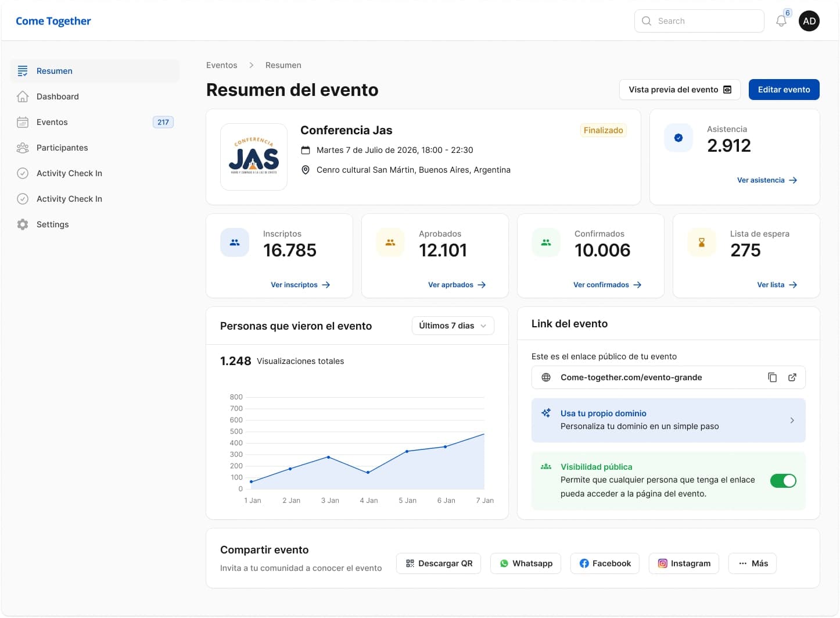
Task: Open the notifications bell
Action: click(781, 21)
